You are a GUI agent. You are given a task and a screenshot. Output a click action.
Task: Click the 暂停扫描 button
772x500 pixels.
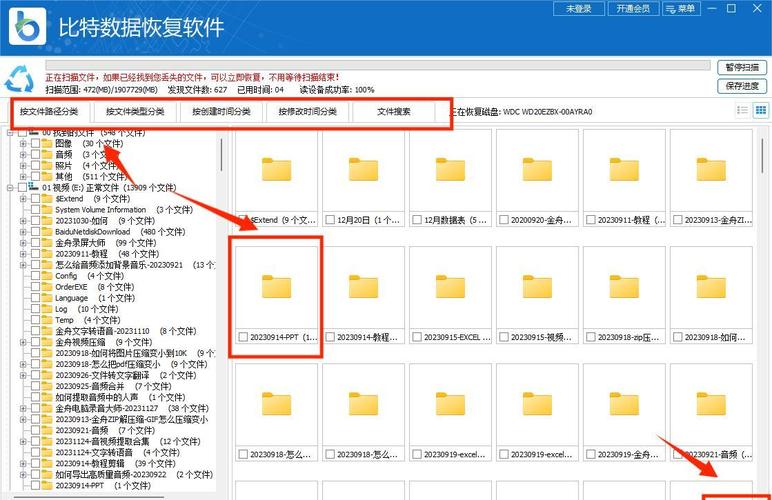tap(742, 67)
